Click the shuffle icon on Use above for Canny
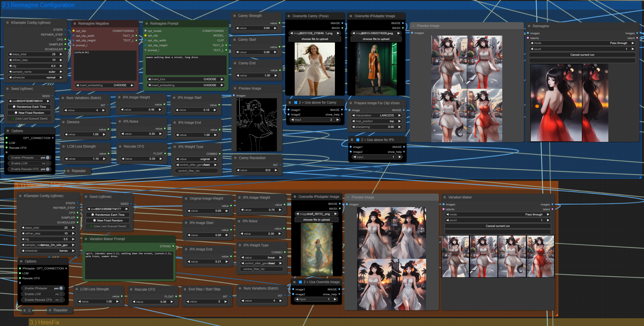644x326 pixels. (x=296, y=103)
